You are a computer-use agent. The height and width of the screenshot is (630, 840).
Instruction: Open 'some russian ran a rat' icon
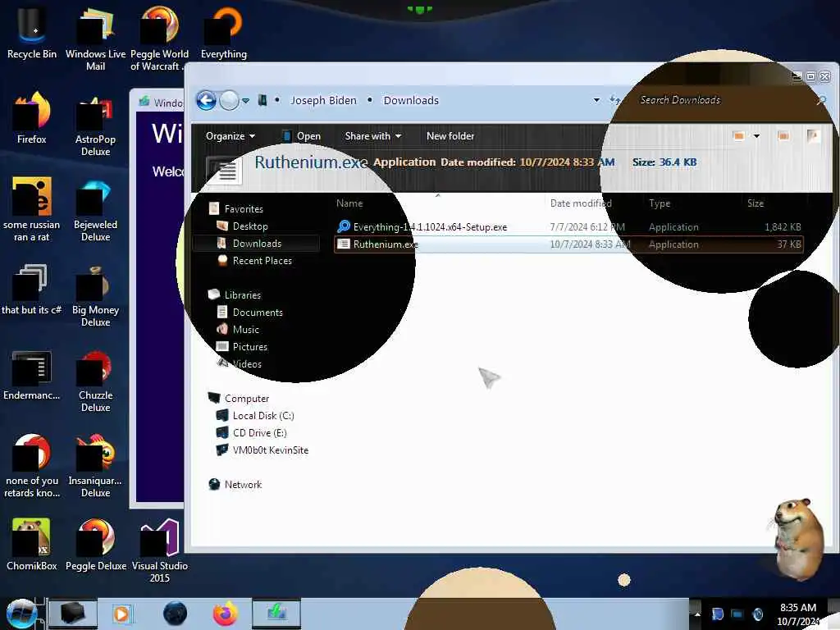coord(32,209)
